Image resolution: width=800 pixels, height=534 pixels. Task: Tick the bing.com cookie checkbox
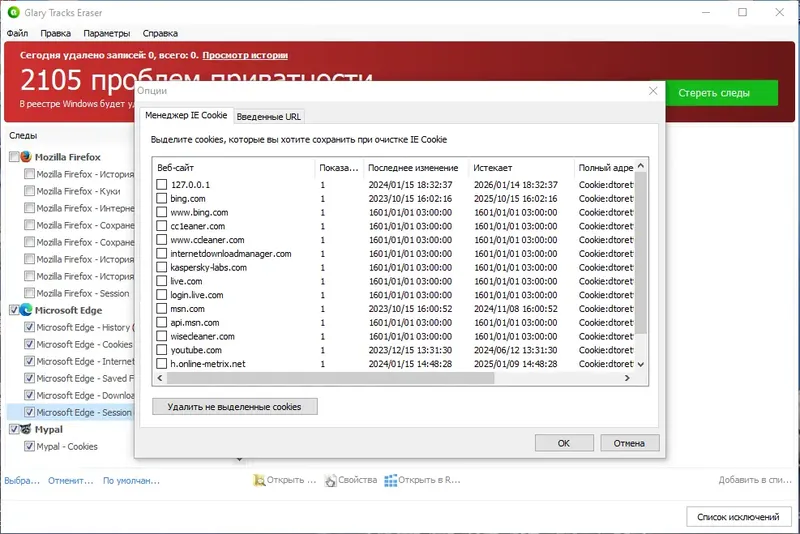(162, 198)
